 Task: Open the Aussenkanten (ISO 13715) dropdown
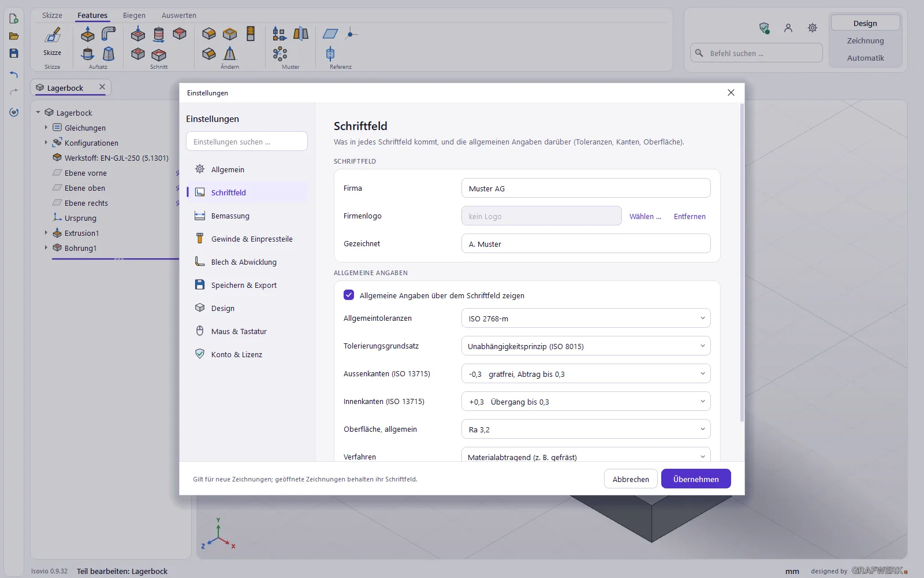click(x=586, y=373)
